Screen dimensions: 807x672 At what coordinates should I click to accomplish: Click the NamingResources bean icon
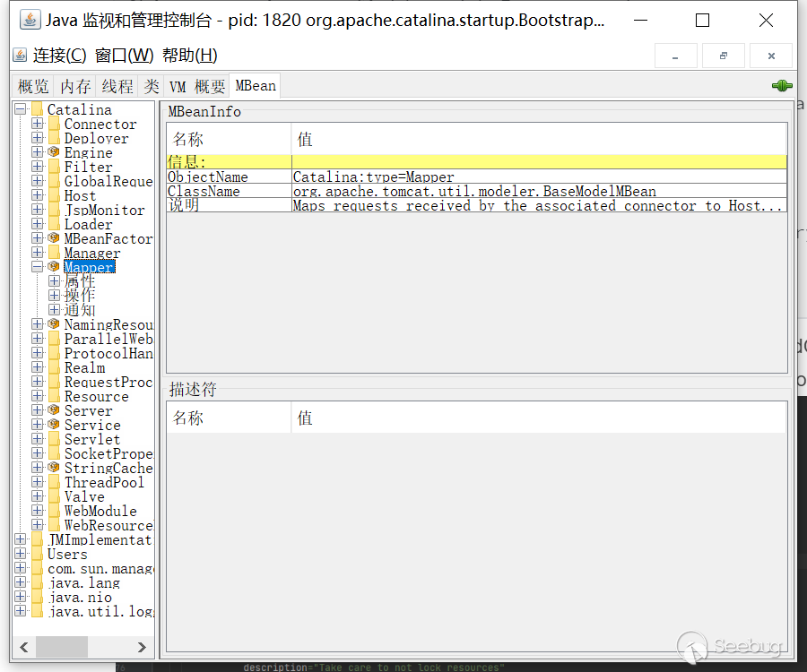(53, 324)
